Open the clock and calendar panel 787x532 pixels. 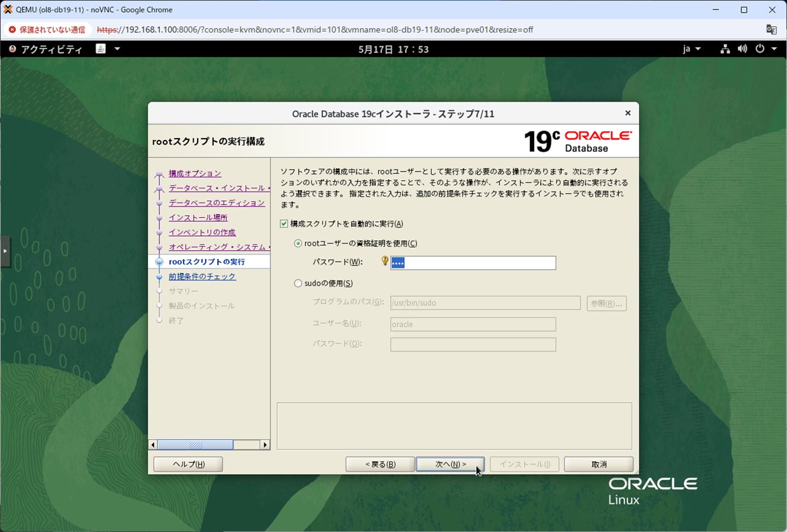394,49
